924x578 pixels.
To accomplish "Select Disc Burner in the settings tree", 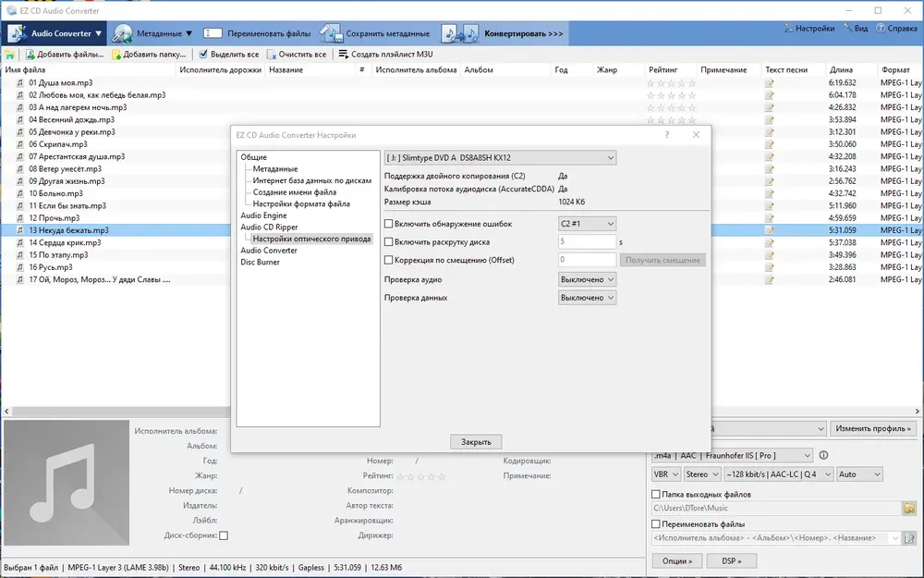I will pyautogui.click(x=260, y=263).
